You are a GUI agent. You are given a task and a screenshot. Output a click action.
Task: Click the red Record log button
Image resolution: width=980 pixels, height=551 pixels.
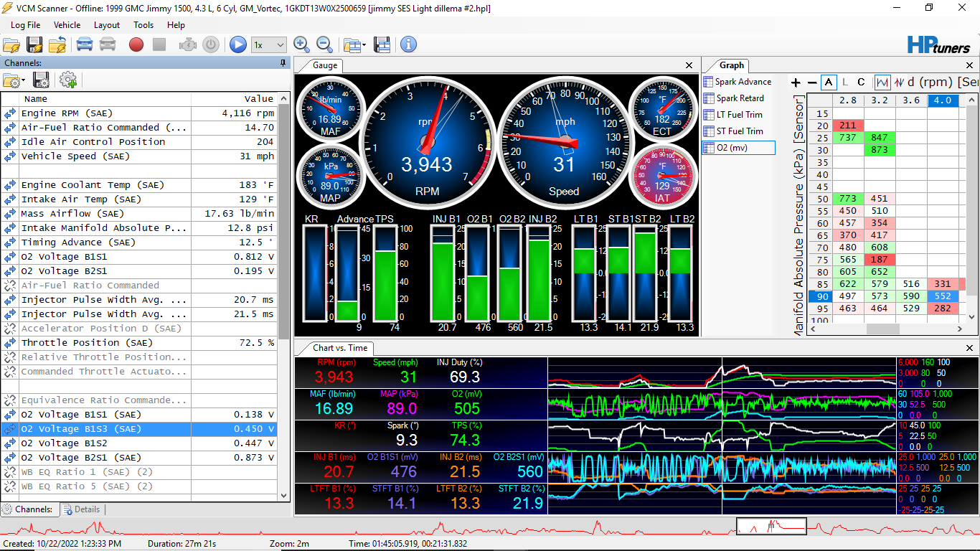[136, 44]
